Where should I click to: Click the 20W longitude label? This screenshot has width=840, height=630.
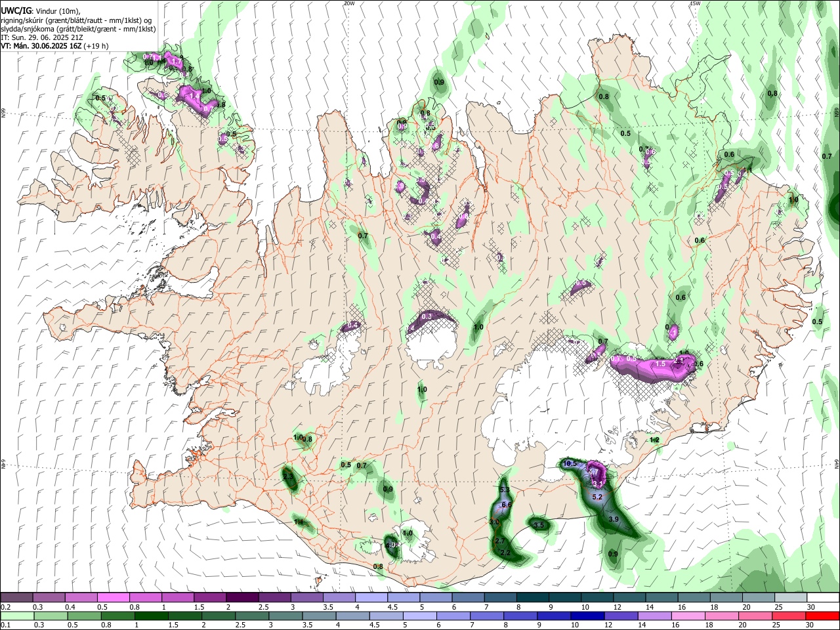tap(348, 3)
